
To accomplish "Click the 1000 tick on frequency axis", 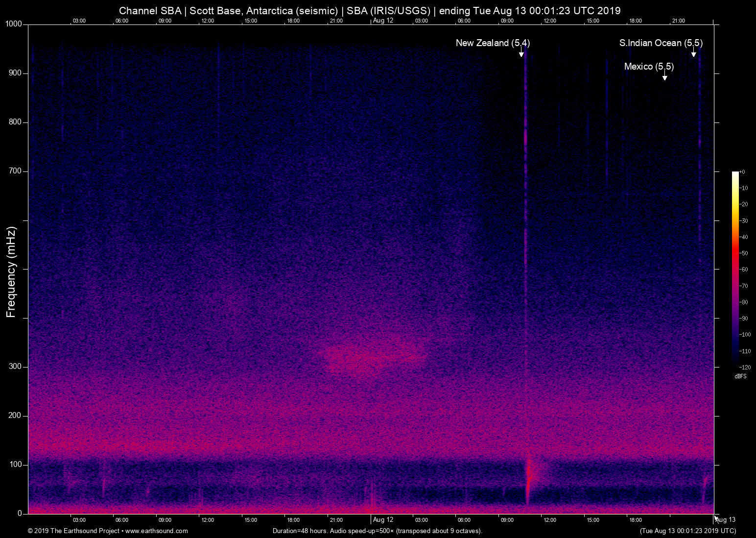I will (x=13, y=24).
